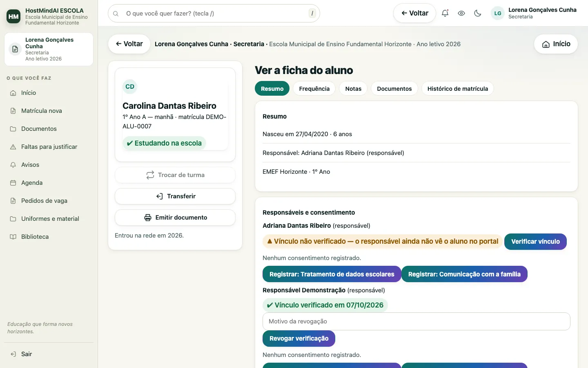Click the Lorena Gonçalves Cunha profile card in sidebar
The width and height of the screenshot is (588, 368).
pos(49,49)
